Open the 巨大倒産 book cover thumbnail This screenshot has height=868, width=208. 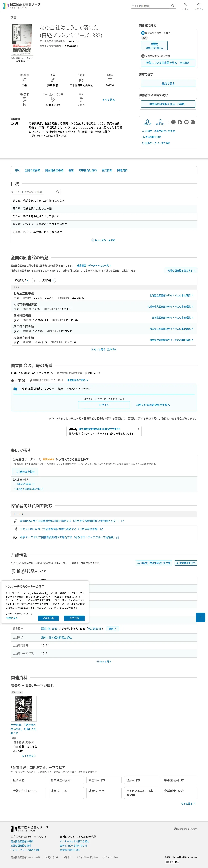click(23, 709)
